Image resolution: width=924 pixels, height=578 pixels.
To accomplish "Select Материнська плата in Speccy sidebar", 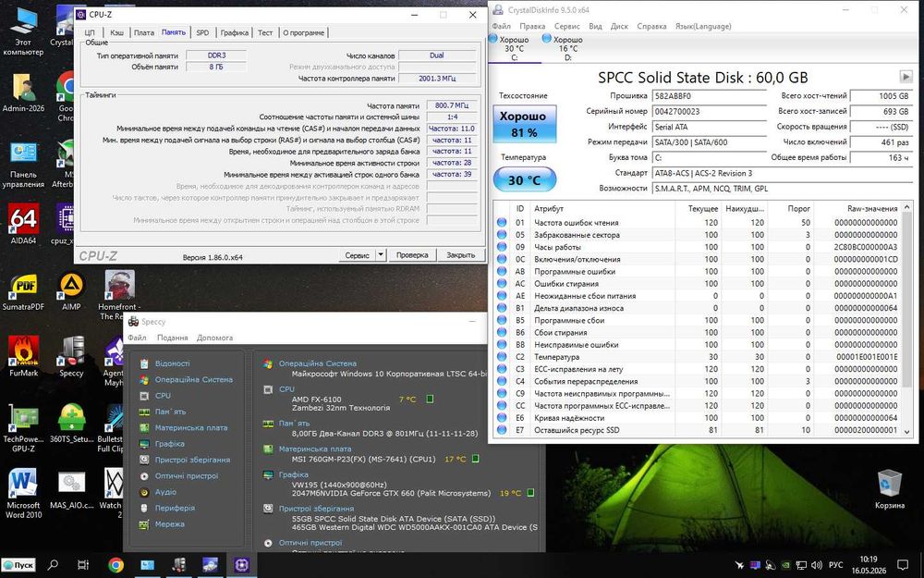I will pos(191,427).
